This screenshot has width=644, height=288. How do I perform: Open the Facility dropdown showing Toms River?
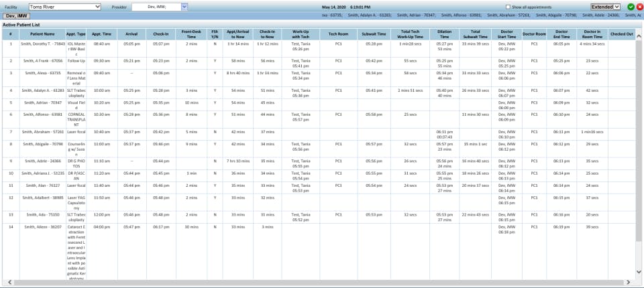click(x=64, y=7)
